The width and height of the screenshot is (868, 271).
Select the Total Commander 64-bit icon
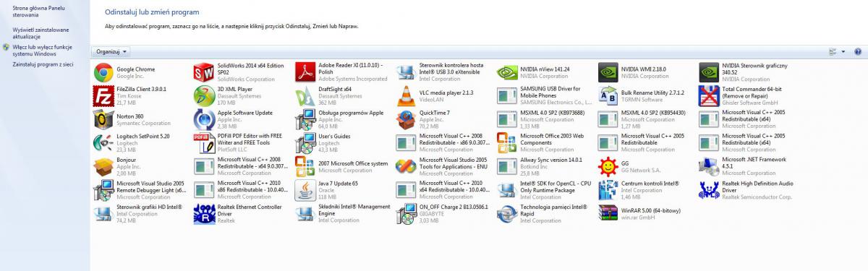pos(709,95)
